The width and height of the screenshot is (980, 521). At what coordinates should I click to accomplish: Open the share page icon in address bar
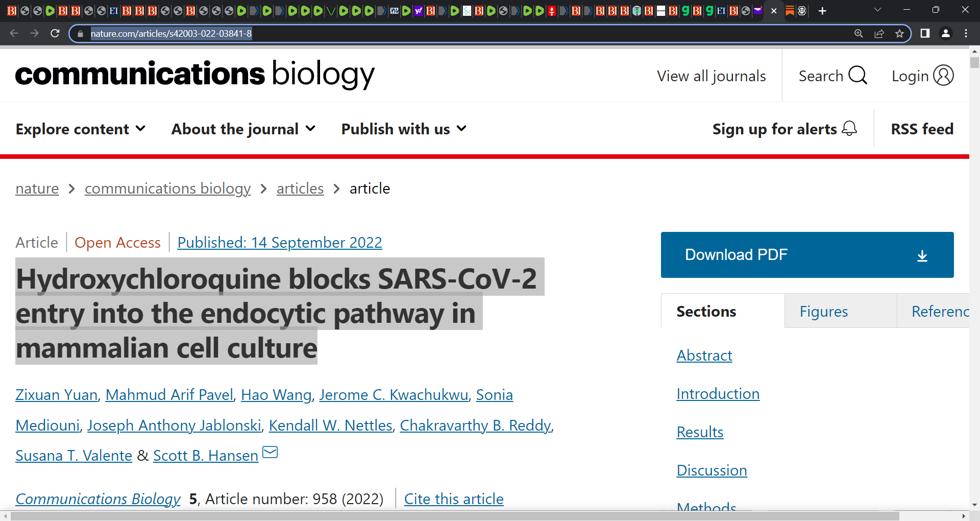879,33
